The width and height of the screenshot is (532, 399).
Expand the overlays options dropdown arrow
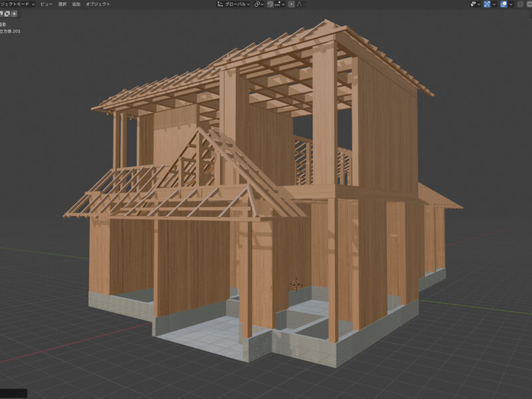pos(511,4)
